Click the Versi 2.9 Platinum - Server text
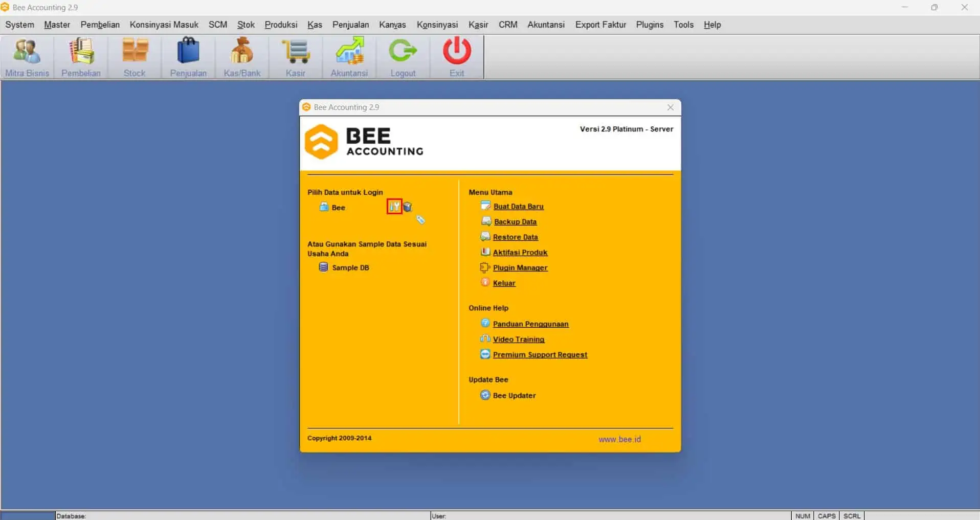This screenshot has height=520, width=980. 627,129
